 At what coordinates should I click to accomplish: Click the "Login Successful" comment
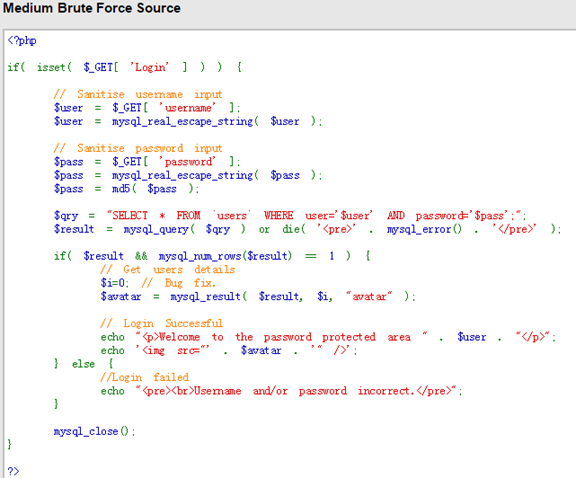coord(162,323)
